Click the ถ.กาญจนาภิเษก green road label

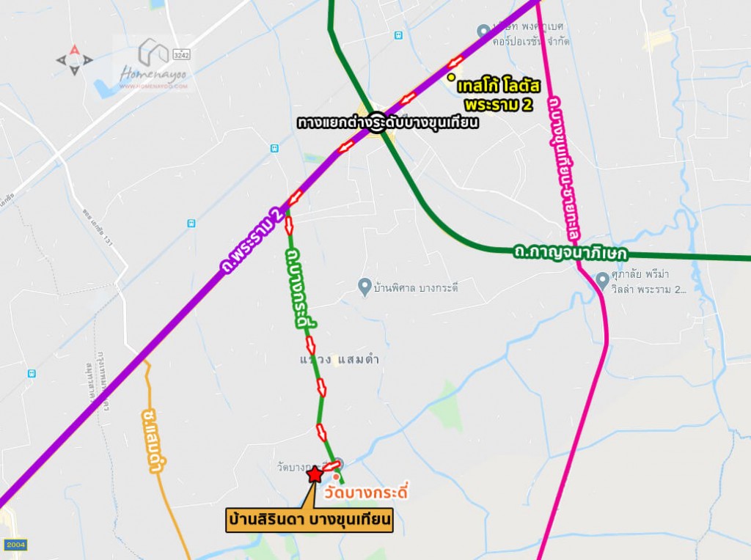coord(570,251)
